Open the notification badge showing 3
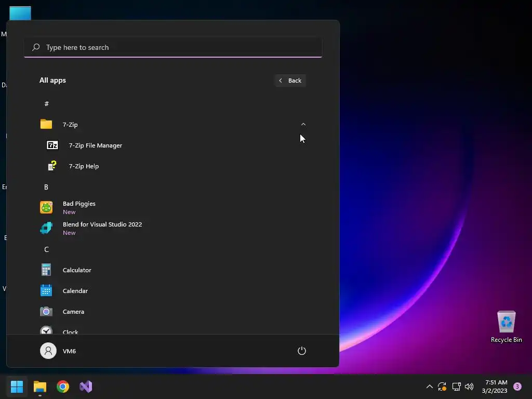532x399 pixels. pos(517,387)
